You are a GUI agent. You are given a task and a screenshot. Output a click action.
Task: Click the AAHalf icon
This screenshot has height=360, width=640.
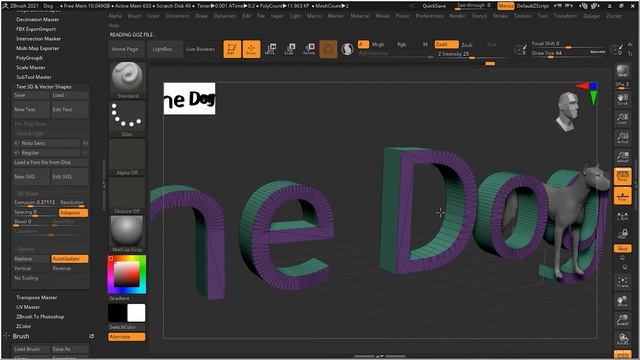pyautogui.click(x=622, y=157)
